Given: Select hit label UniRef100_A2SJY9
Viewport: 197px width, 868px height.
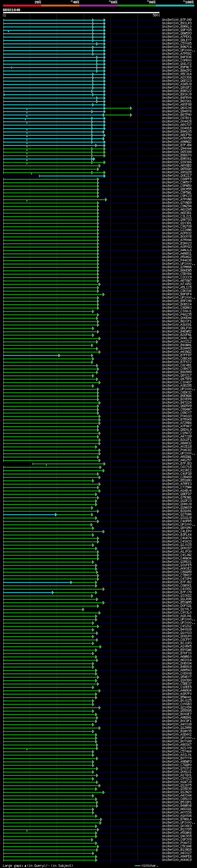Looking at the screenshot, I should tap(177, 748).
